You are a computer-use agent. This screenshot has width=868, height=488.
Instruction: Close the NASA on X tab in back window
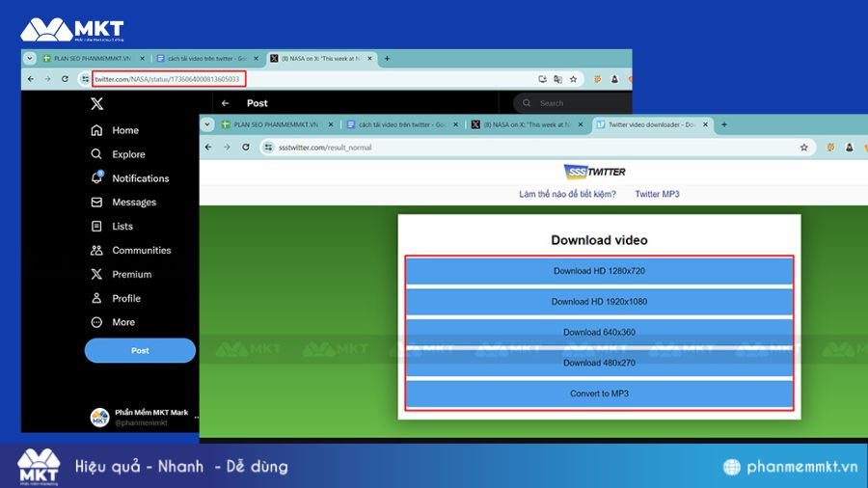coord(369,58)
